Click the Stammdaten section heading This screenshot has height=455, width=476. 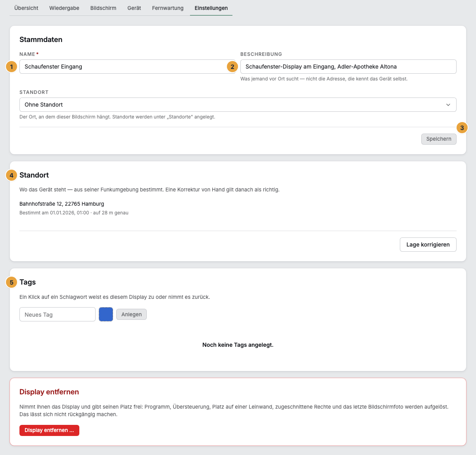click(41, 40)
